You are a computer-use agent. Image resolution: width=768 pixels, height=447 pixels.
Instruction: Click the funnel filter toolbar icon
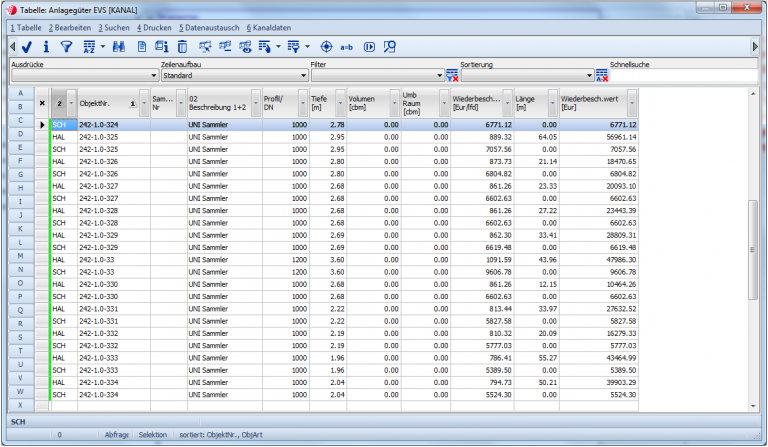[66, 46]
